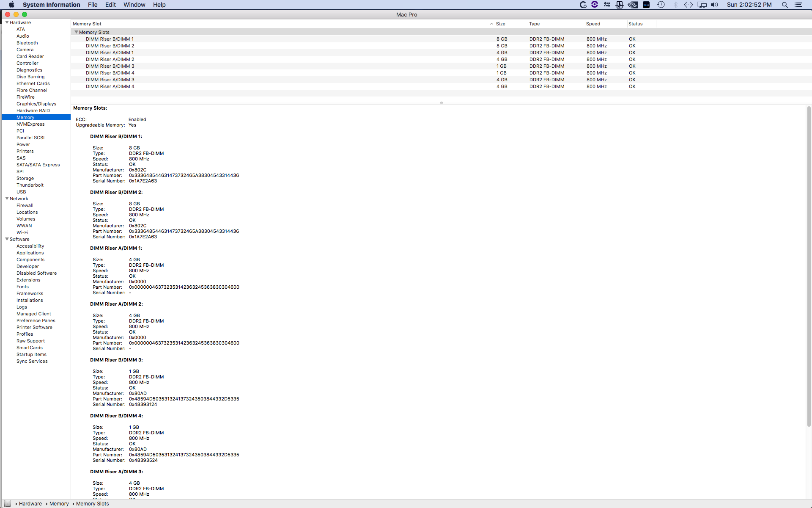Image resolution: width=812 pixels, height=508 pixels.
Task: Collapse the Memory Slots group triangle
Action: [x=76, y=32]
